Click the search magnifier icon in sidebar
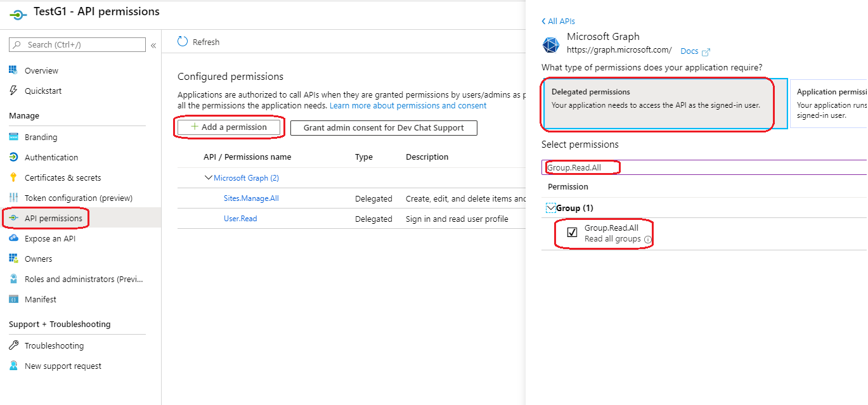Image resolution: width=868 pixels, height=405 pixels. (18, 45)
